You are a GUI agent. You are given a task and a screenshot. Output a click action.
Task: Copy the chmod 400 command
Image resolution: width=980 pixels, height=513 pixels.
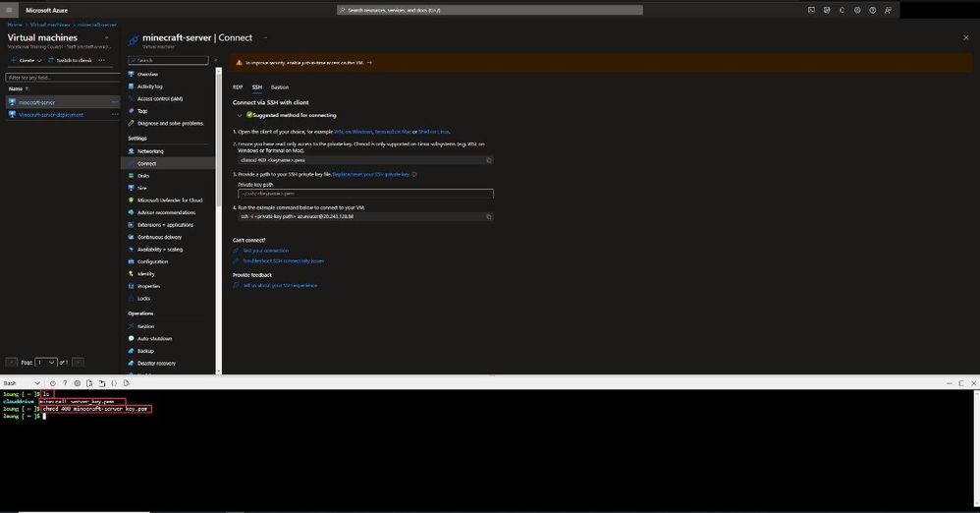tap(489, 160)
